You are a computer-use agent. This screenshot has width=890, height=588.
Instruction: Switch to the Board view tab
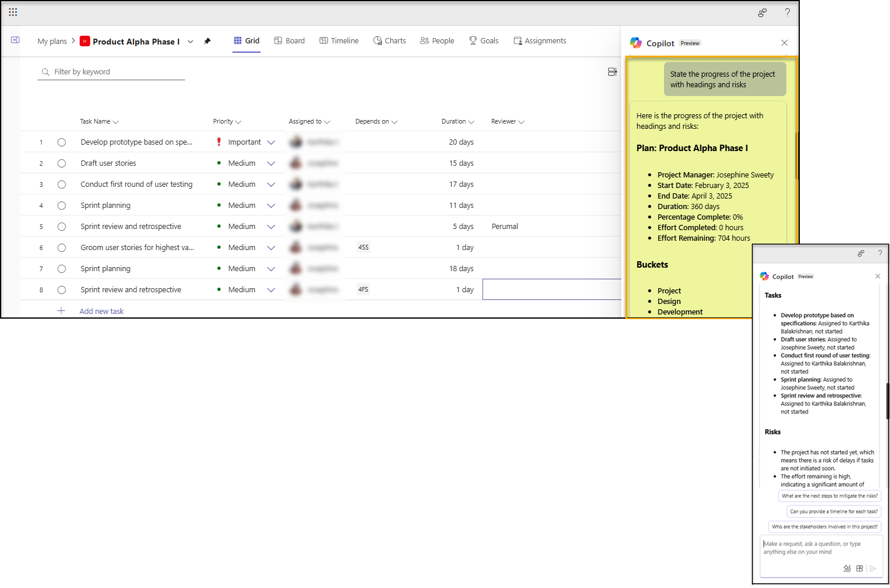(290, 41)
